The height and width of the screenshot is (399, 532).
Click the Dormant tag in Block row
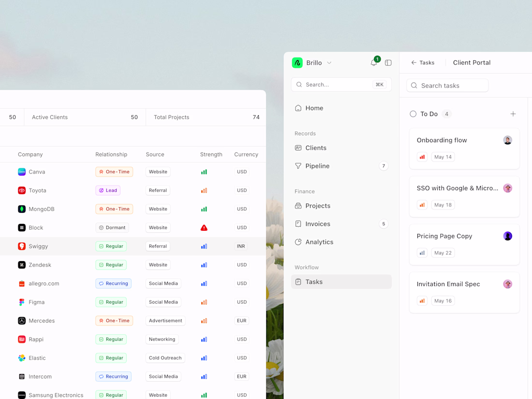112,228
